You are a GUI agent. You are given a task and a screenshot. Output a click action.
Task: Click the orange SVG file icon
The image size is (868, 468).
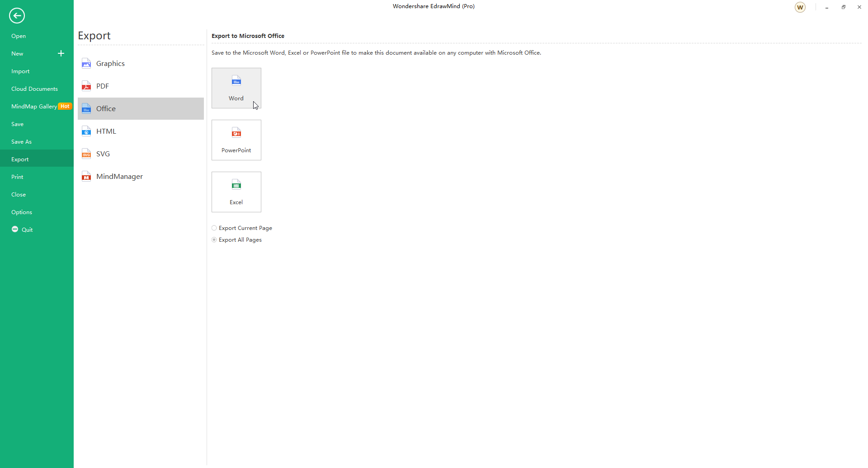click(86, 154)
